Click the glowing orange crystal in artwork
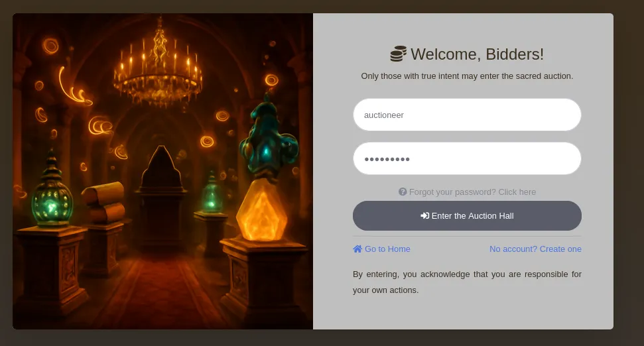Viewport: 644px width, 346px height. point(261,209)
